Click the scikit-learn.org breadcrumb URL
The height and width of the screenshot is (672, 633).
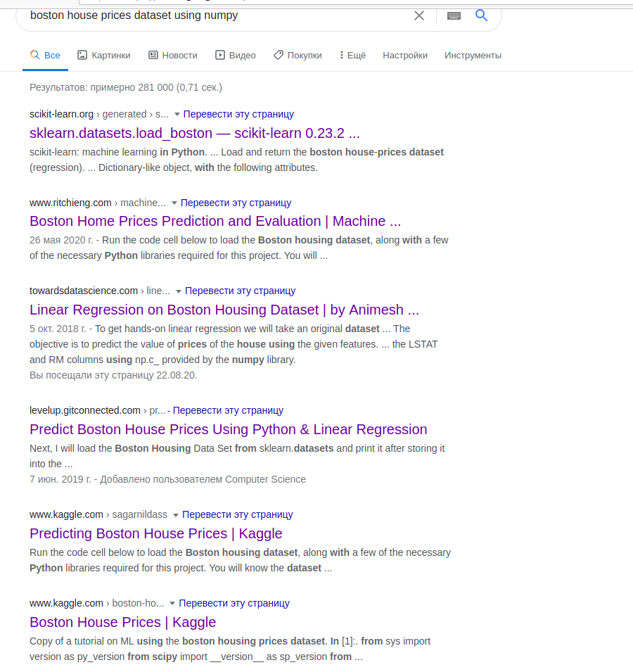click(99, 114)
